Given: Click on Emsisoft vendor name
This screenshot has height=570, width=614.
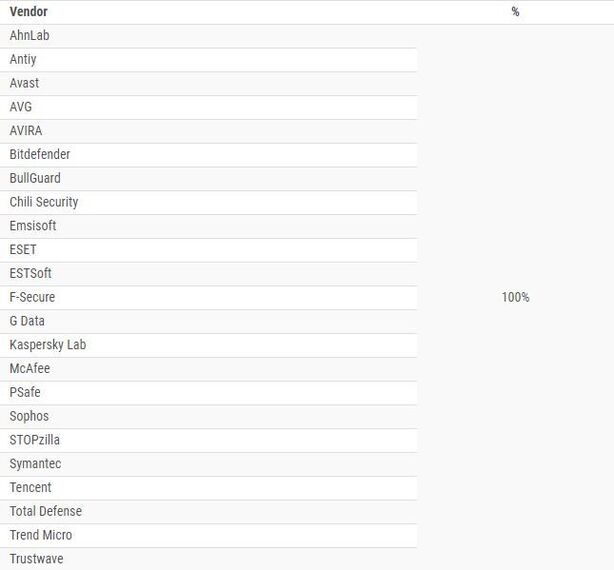Looking at the screenshot, I should [33, 226].
